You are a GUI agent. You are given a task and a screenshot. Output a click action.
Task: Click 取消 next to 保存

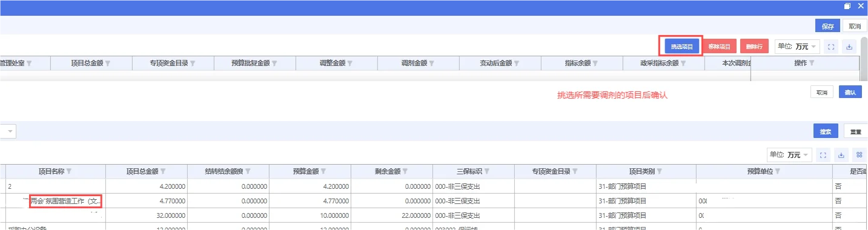[x=855, y=26]
